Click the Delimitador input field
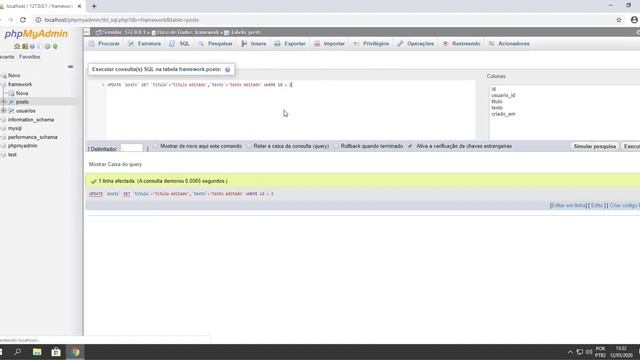The height and width of the screenshot is (360, 640). pos(132,148)
